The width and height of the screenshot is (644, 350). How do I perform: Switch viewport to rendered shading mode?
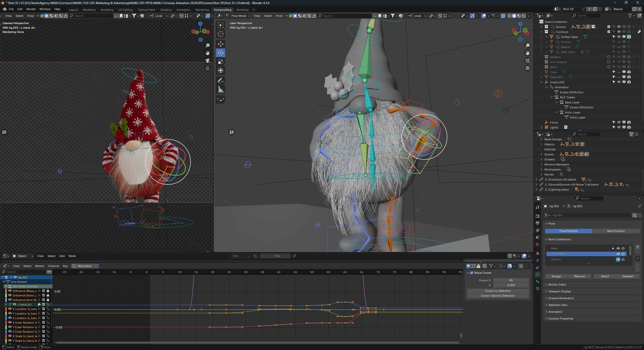point(524,16)
